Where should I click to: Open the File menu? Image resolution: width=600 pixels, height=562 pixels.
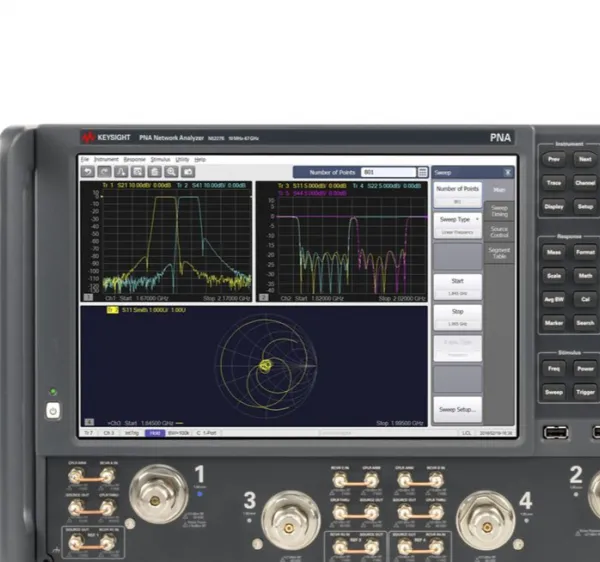(x=85, y=160)
